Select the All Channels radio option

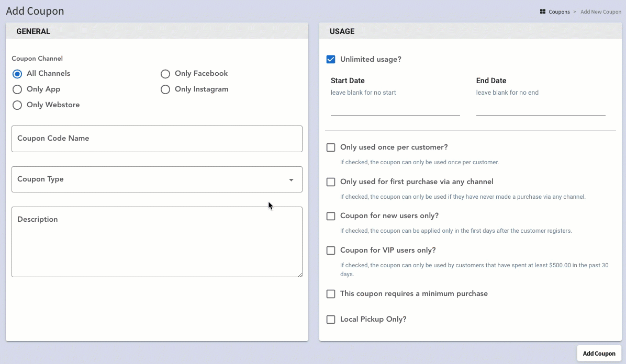click(x=17, y=74)
